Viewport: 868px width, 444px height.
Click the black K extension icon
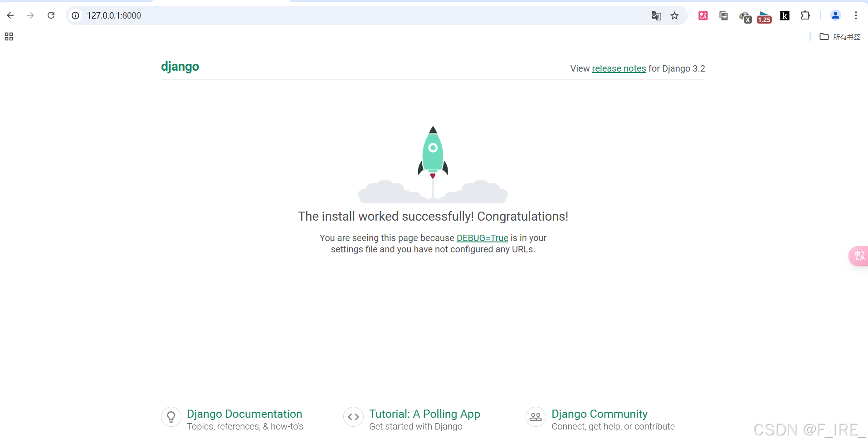(785, 16)
